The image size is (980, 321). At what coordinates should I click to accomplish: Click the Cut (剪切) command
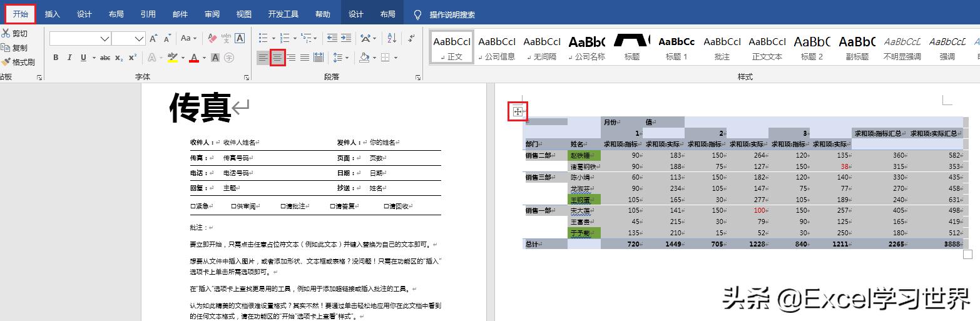click(x=15, y=33)
